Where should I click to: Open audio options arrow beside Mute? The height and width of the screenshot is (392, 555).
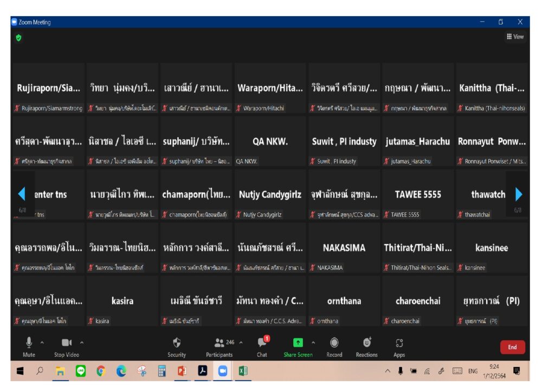[x=42, y=343]
